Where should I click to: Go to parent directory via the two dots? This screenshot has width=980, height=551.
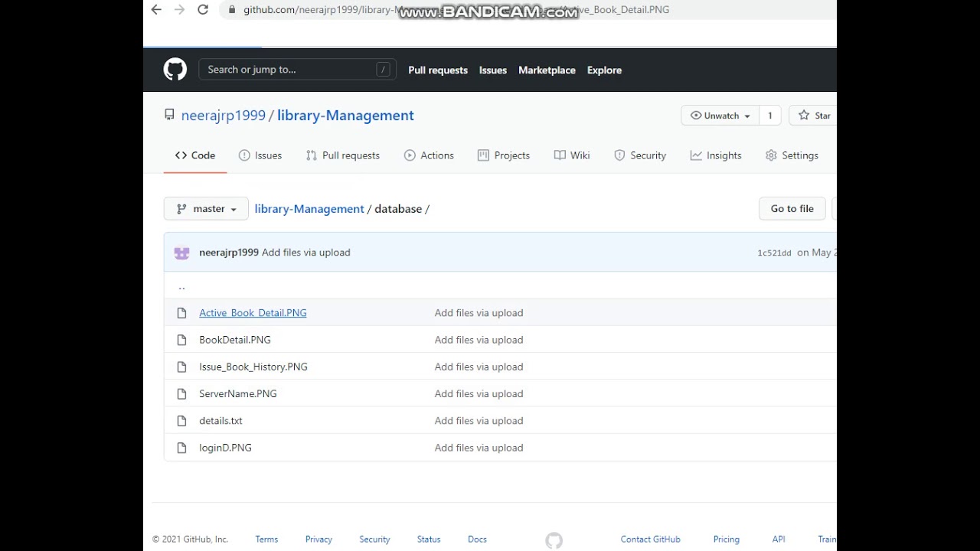click(x=181, y=287)
